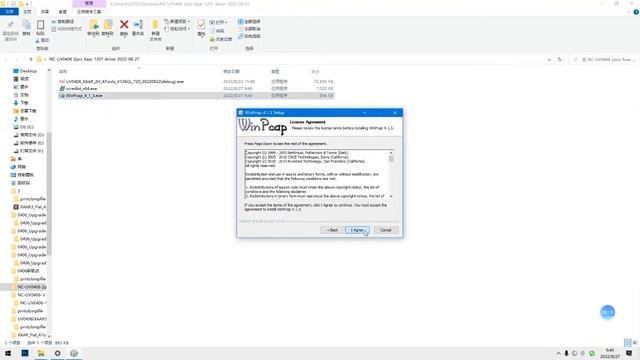
Task: Open Desktop in the navigation pane
Action: (x=25, y=71)
